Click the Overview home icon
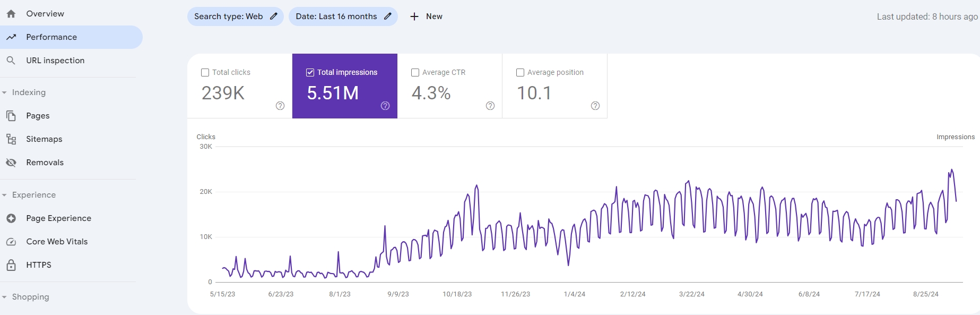 pyautogui.click(x=11, y=14)
